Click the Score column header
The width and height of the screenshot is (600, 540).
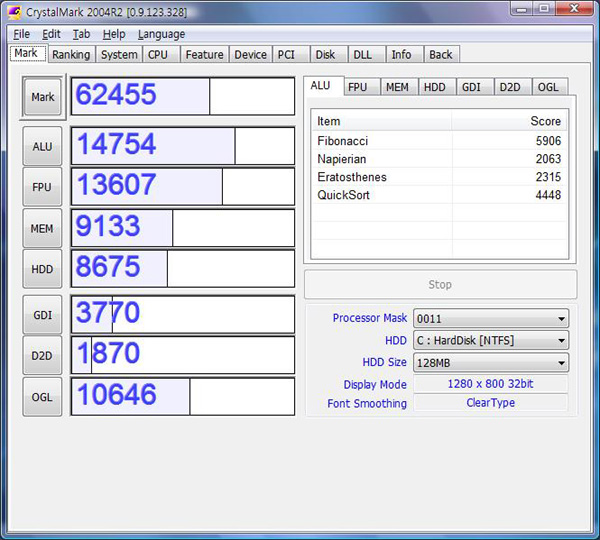pyautogui.click(x=509, y=121)
